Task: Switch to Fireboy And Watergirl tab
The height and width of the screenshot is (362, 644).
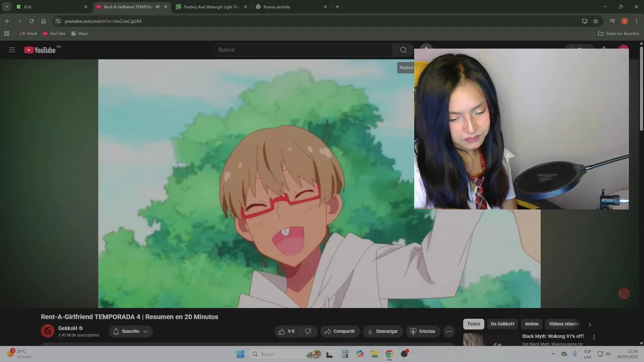Action: [x=211, y=7]
